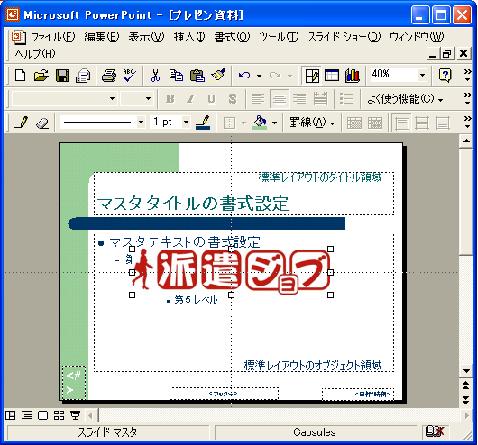Open the スライドショー menu
This screenshot has width=478, height=445.
pos(344,37)
